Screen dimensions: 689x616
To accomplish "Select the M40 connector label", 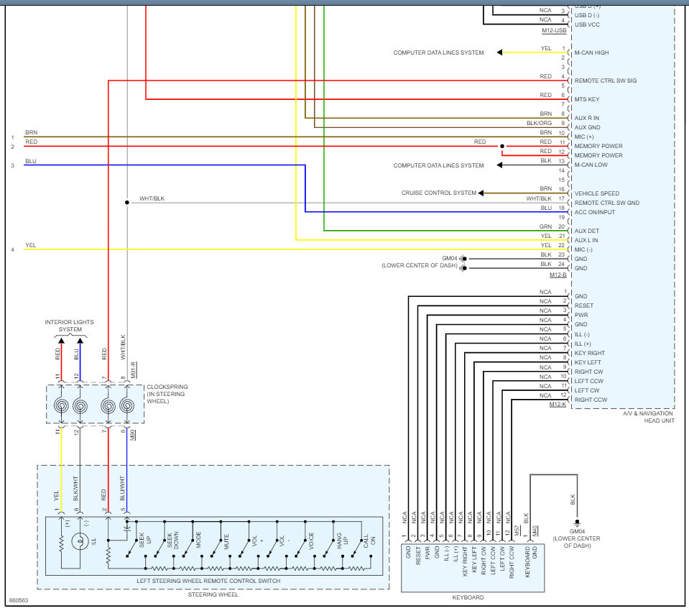I will (x=535, y=530).
